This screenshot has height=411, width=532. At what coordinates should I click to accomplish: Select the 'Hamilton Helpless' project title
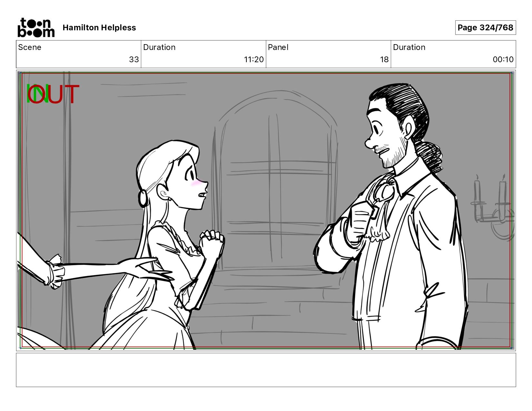coord(99,28)
